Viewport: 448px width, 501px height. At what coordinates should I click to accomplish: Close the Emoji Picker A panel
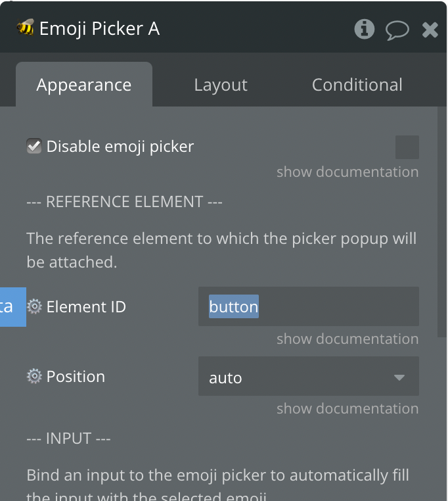tap(430, 30)
